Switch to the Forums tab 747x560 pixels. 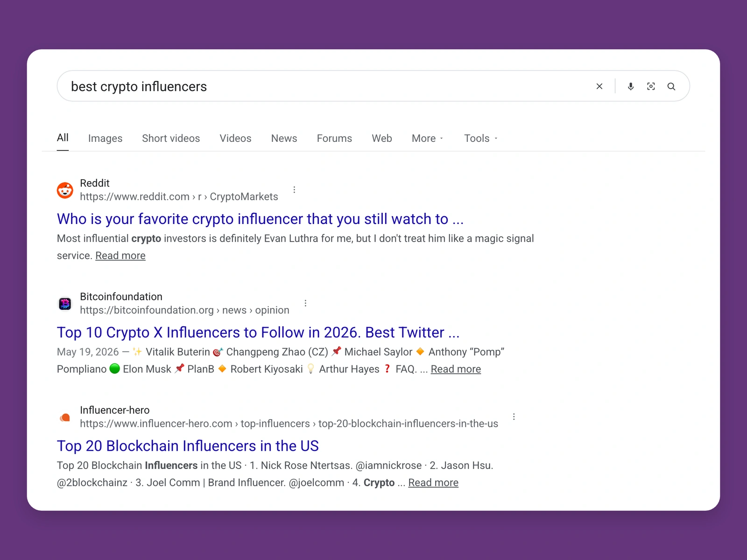tap(334, 138)
